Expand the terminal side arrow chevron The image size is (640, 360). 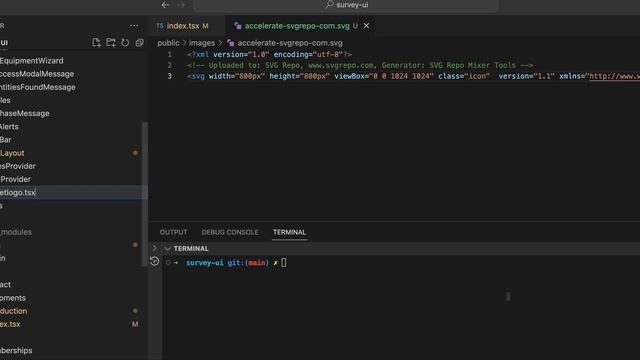(155, 248)
